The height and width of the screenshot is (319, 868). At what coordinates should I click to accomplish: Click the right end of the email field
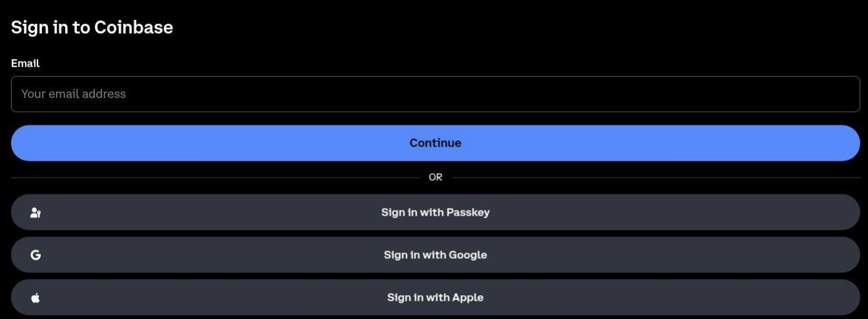coord(840,94)
